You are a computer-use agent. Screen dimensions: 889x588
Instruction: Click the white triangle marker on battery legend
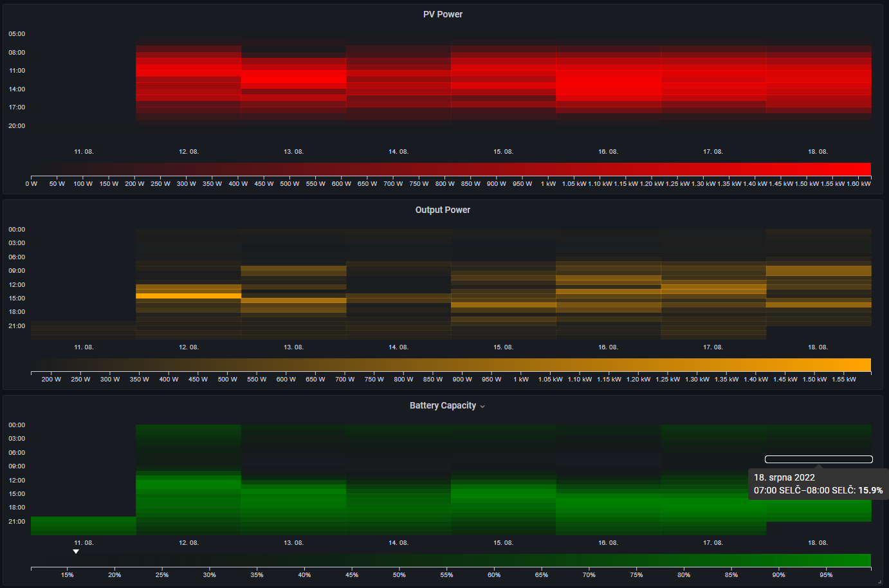coord(76,551)
